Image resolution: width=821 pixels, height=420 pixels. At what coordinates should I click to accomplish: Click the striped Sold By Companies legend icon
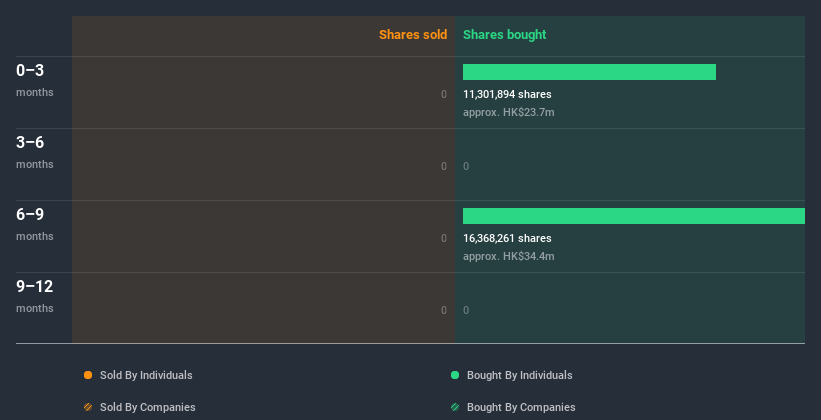(88, 407)
